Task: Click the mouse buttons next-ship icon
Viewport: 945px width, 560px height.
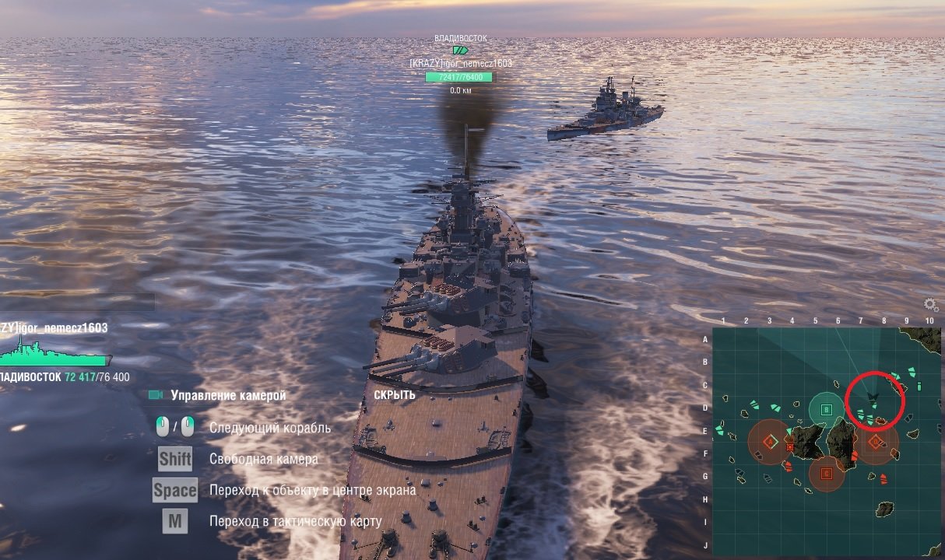Action: click(174, 427)
